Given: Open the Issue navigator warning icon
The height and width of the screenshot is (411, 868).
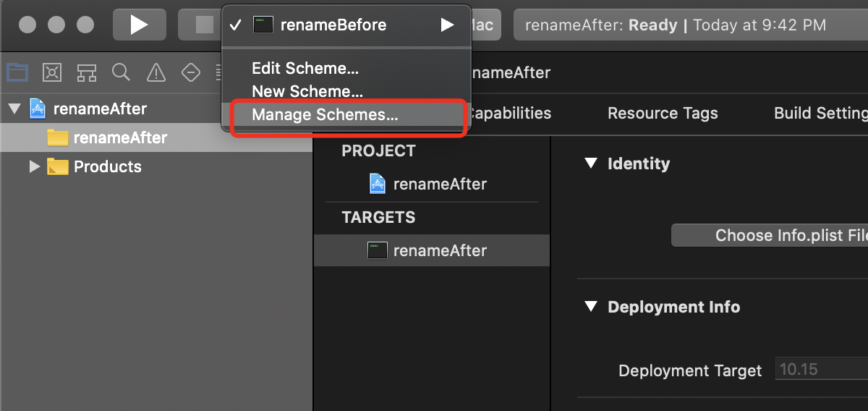Looking at the screenshot, I should (x=156, y=72).
